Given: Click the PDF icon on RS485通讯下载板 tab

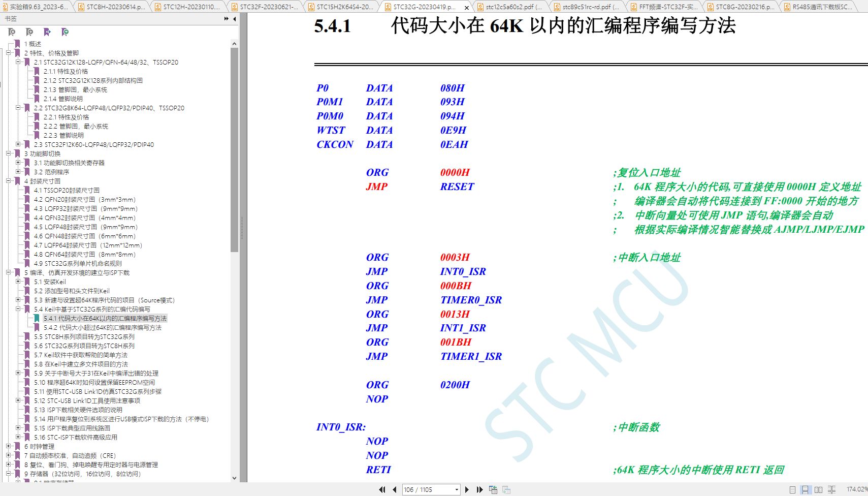Looking at the screenshot, I should pyautogui.click(x=787, y=7).
